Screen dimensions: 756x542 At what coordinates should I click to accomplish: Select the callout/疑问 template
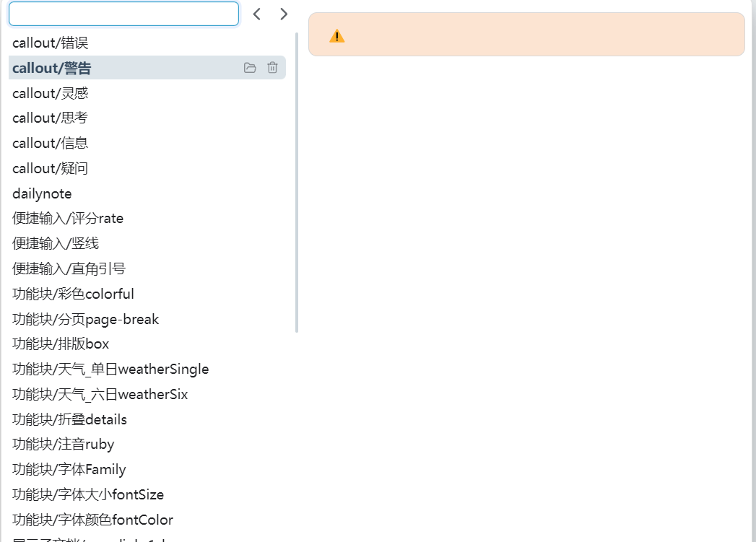tap(51, 168)
